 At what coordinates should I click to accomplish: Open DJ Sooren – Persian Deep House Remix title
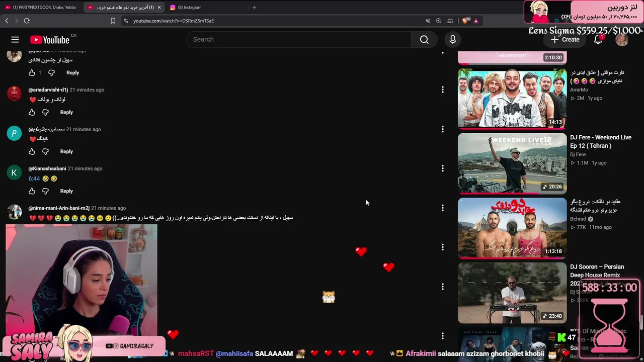coord(597,275)
